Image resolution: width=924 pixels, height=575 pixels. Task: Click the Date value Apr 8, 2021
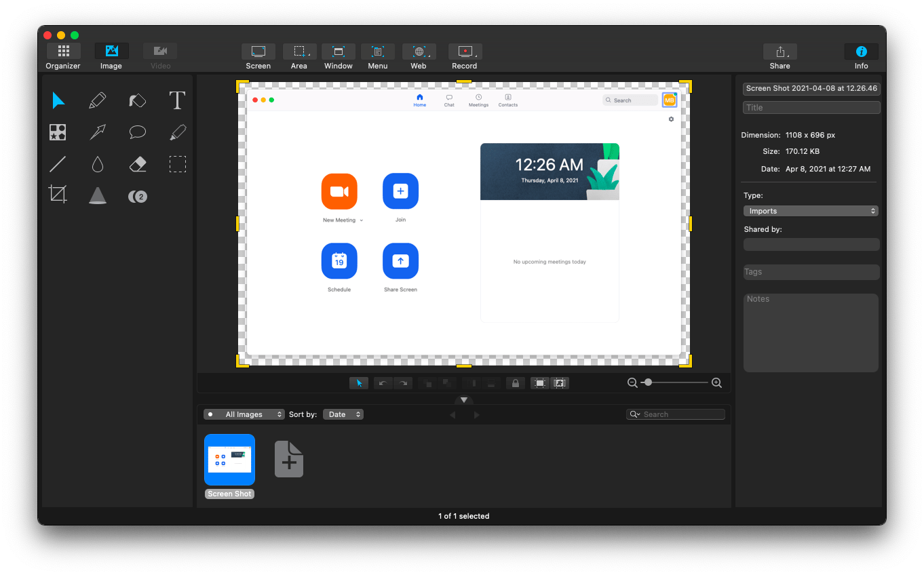[828, 169]
